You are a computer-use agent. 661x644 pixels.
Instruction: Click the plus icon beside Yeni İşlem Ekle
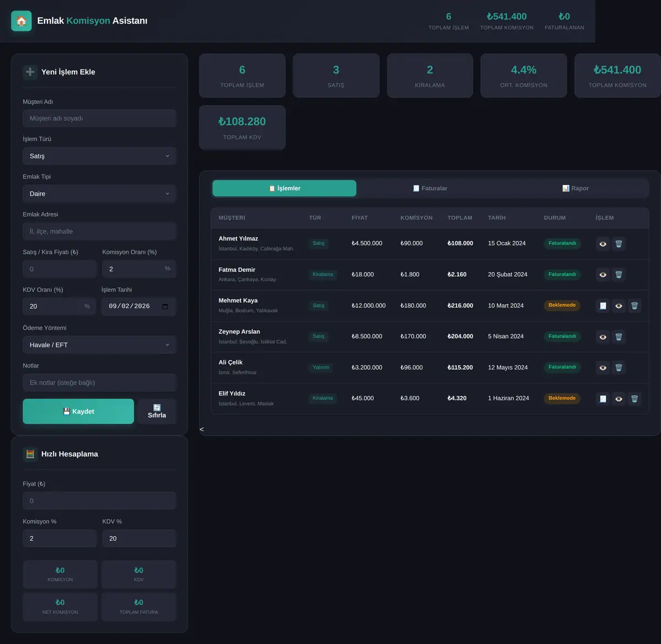30,72
